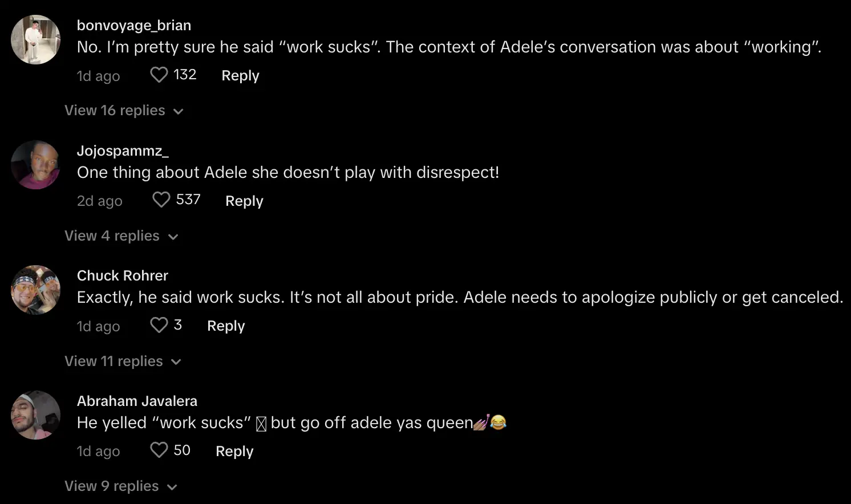The height and width of the screenshot is (504, 851).
Task: Tap the heart on Chuck Rohrer's comment
Action: click(159, 325)
